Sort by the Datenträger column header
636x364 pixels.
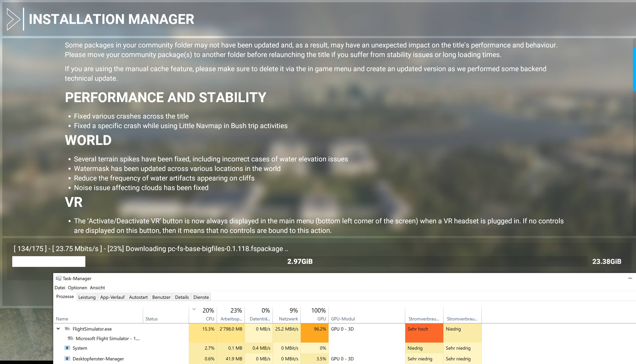pos(259,315)
